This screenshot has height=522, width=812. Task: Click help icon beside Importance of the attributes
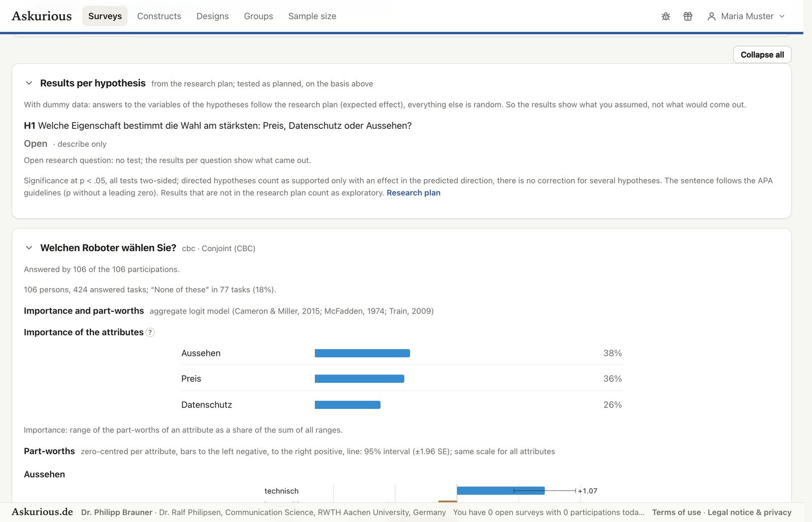150,332
